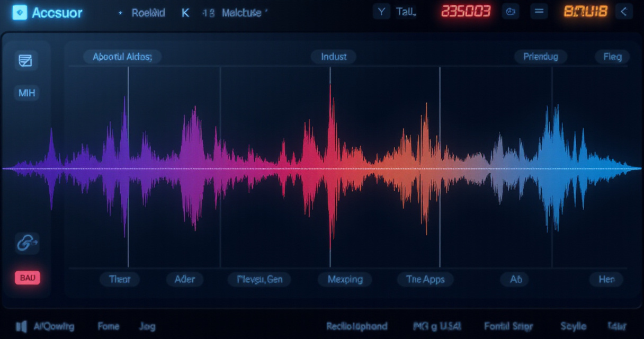Switch to the Mexping section tab
This screenshot has height=339, width=644.
point(345,279)
